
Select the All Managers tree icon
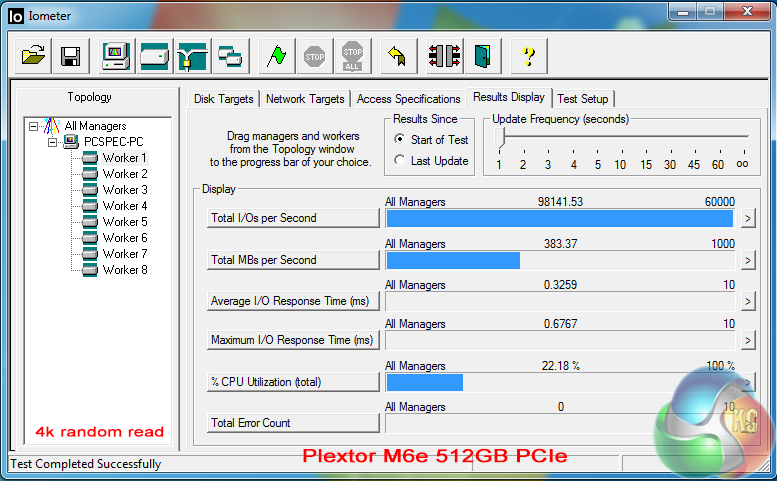[x=52, y=126]
